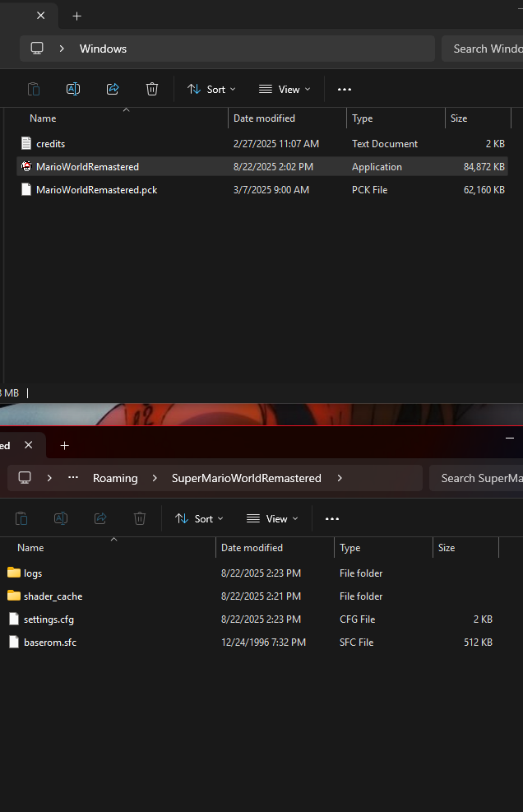Viewport: 523px width, 812px height.
Task: Click the Delete trash icon in upper window
Action: pos(152,89)
